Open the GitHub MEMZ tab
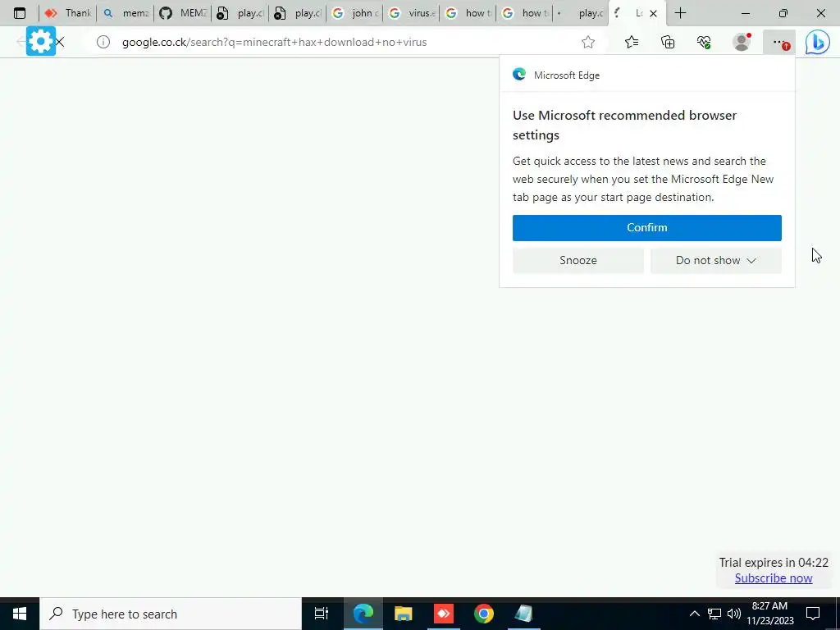Image resolution: width=840 pixels, height=630 pixels. 183,13
